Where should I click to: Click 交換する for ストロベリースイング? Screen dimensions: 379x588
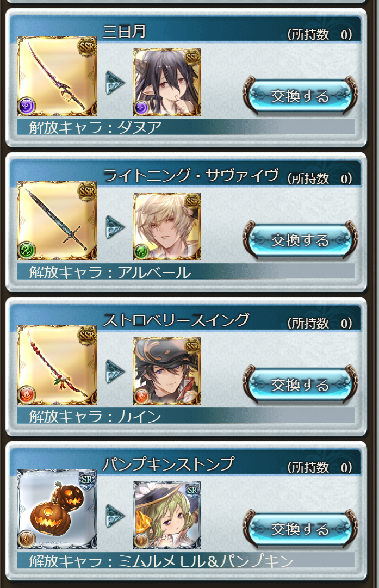(x=300, y=385)
